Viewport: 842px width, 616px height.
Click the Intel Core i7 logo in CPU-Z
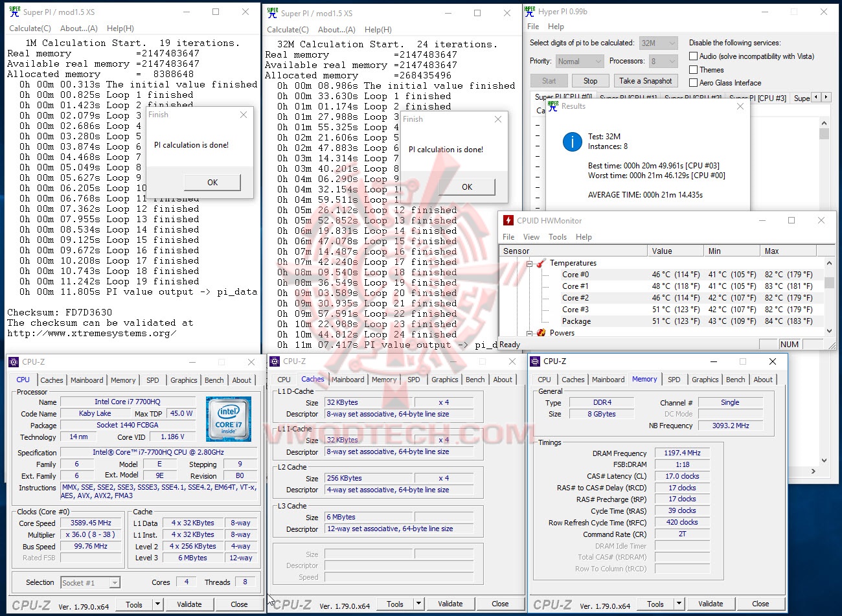[x=229, y=420]
